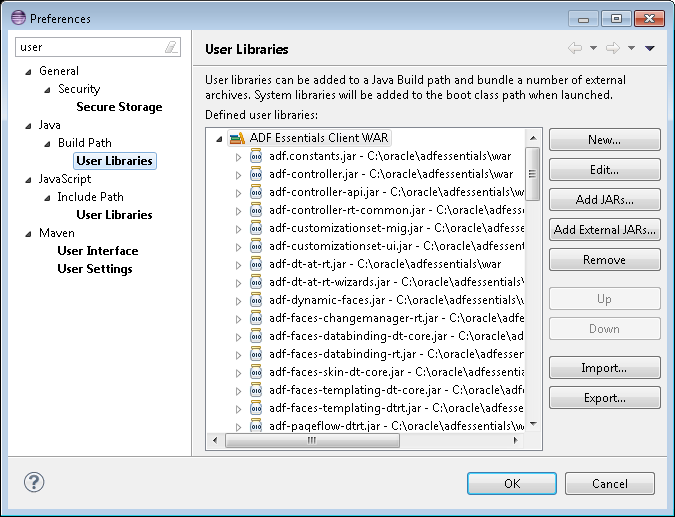Click the jar icon of adf-faces-databinding-rt.jar
Viewport: 675px width, 517px height.
[x=256, y=355]
